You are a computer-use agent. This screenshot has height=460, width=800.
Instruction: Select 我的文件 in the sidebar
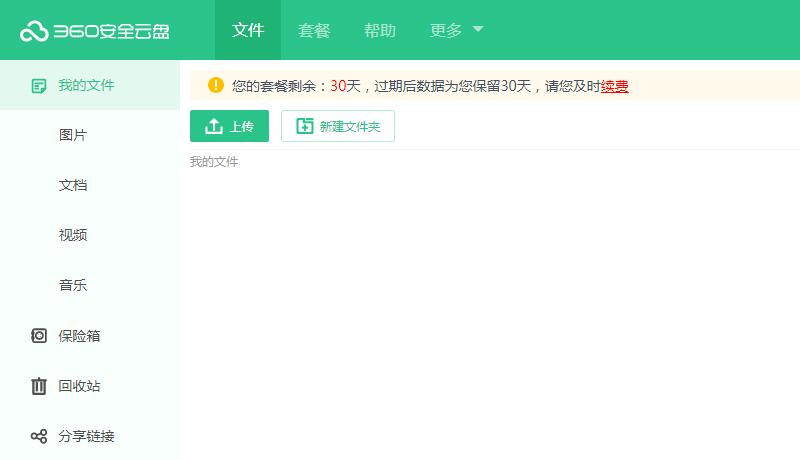click(x=90, y=85)
